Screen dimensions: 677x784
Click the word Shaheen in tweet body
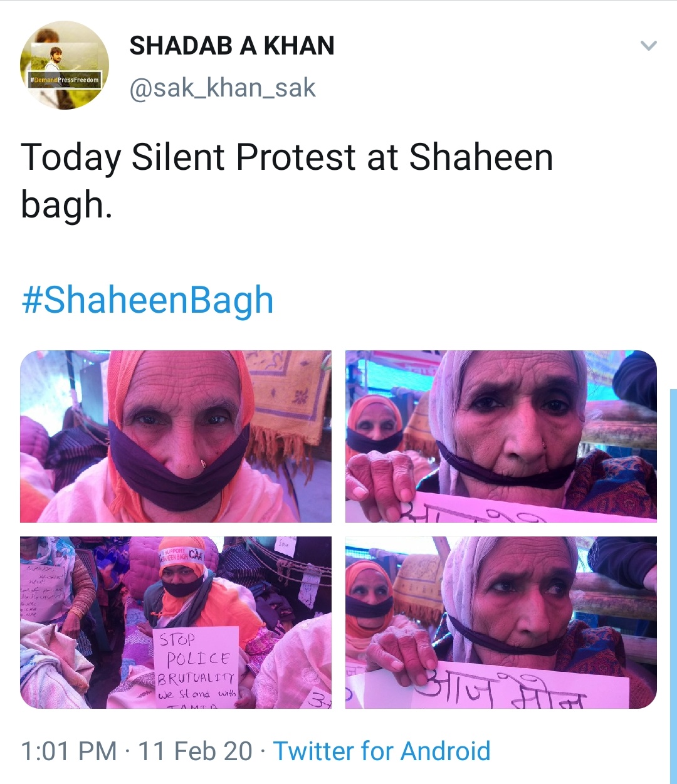coord(481,157)
